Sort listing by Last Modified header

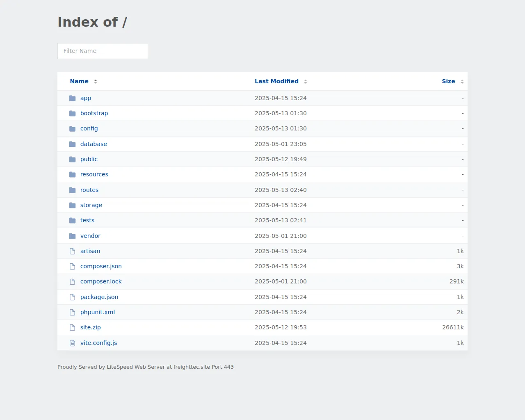(276, 81)
